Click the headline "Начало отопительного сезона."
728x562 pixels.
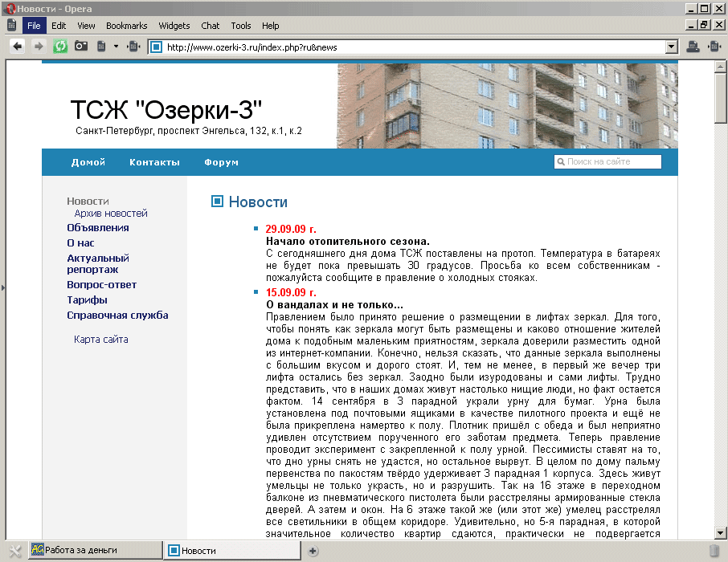coord(348,242)
